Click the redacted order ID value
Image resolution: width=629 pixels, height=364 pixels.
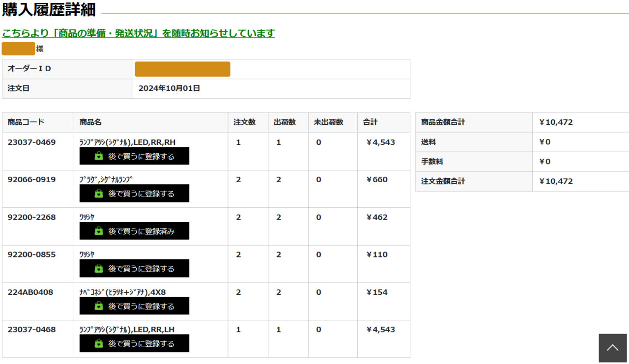tap(182, 69)
